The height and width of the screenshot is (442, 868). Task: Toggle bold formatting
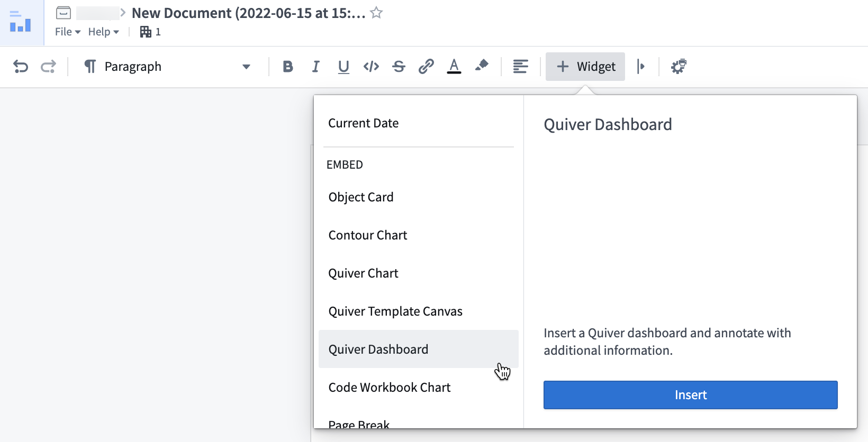(x=288, y=67)
